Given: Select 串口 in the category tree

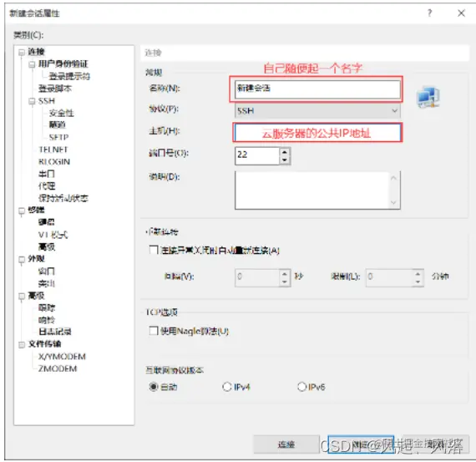Looking at the screenshot, I should point(47,174).
